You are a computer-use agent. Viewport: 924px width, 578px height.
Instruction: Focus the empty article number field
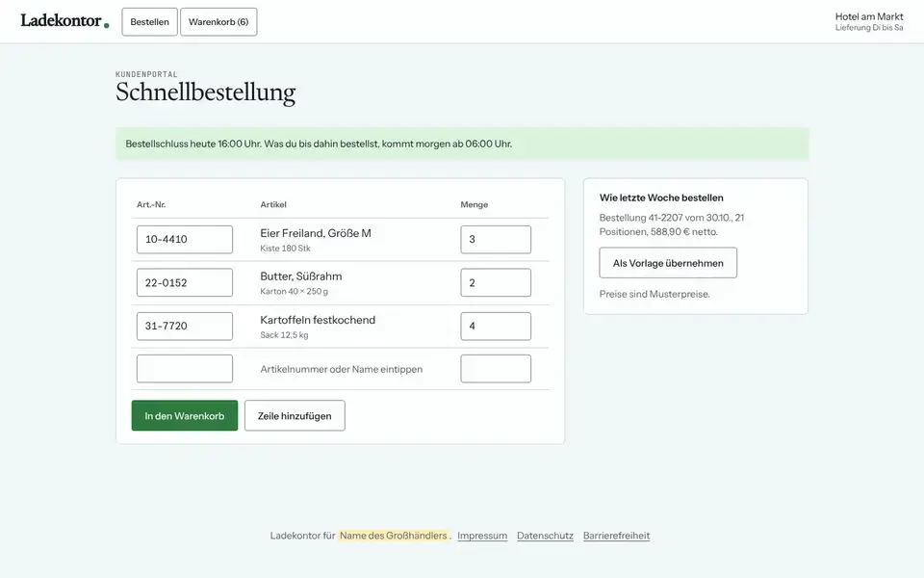tap(185, 369)
